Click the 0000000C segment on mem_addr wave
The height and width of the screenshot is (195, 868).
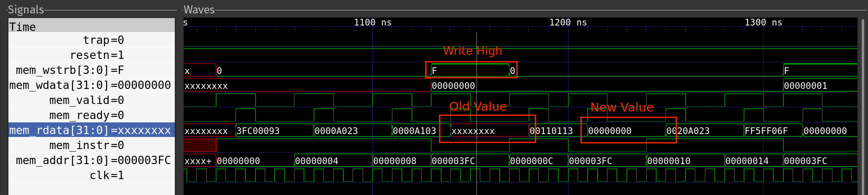click(539, 161)
